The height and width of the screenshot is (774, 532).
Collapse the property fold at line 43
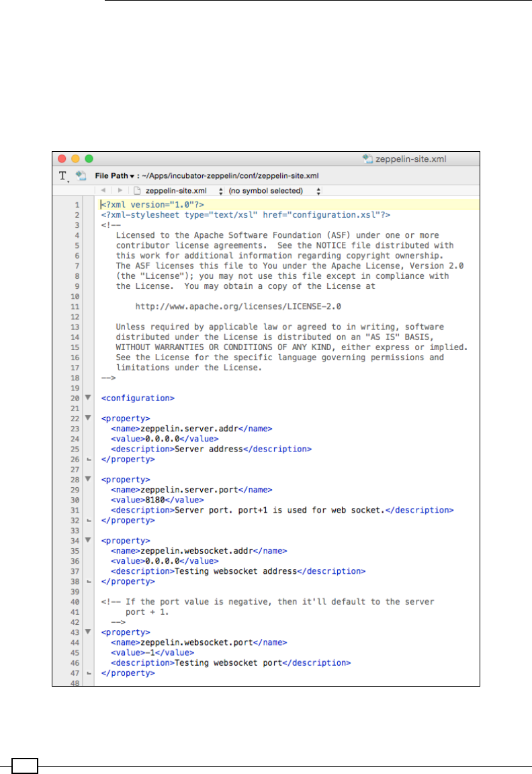point(88,632)
